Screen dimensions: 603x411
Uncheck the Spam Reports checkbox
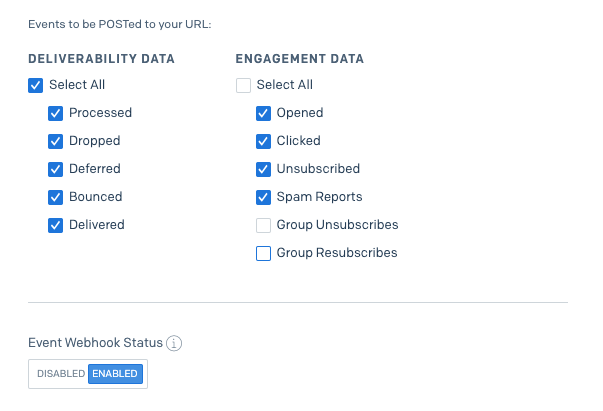click(x=264, y=197)
